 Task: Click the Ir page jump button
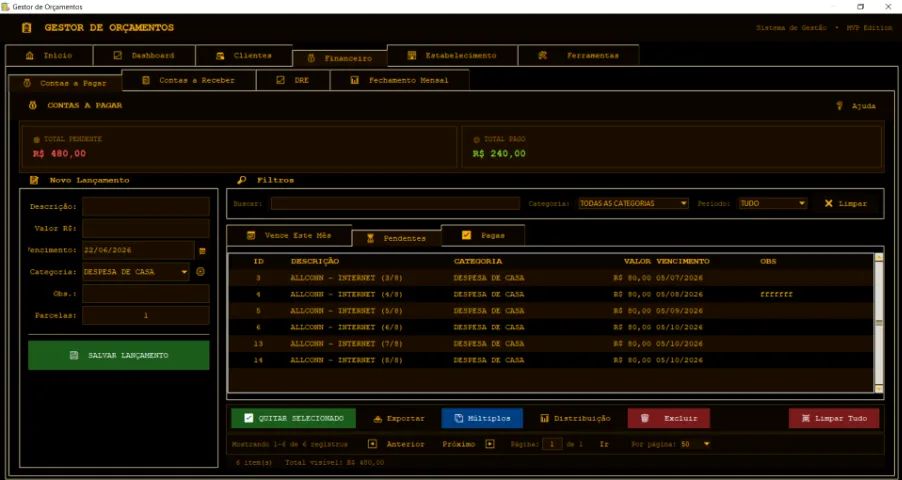604,444
